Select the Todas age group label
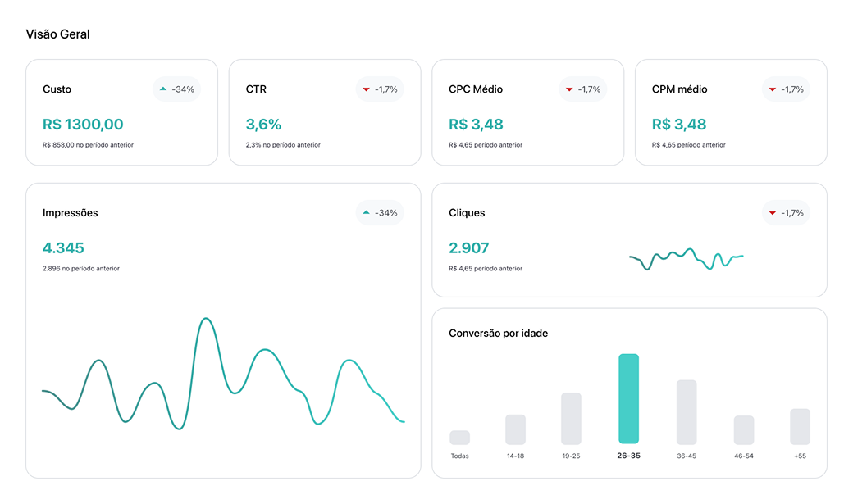 (460, 456)
